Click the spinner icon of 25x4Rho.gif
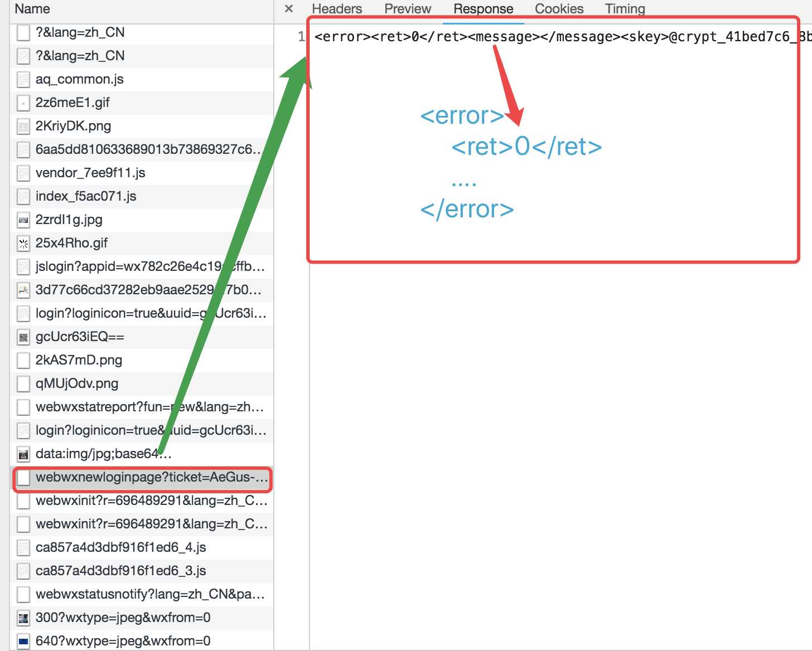Image resolution: width=812 pixels, height=651 pixels. coord(23,244)
